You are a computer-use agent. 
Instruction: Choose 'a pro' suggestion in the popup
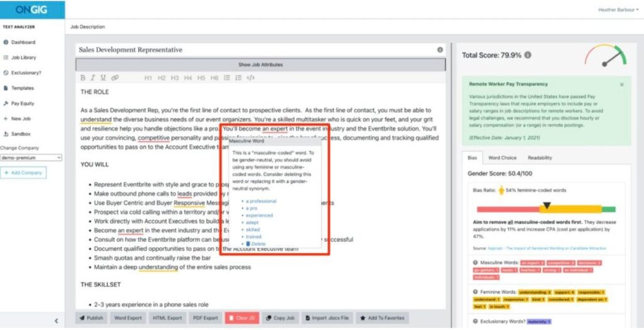[x=252, y=208]
